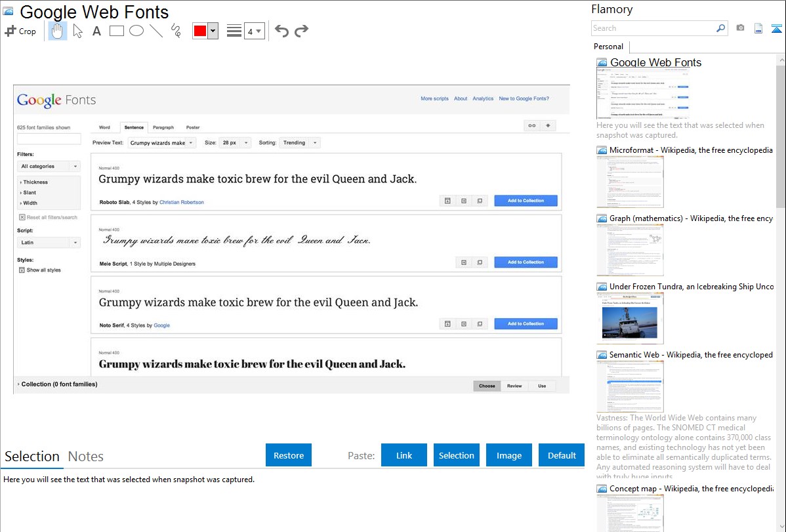
Task: Click the Paste Default button
Action: 562,455
